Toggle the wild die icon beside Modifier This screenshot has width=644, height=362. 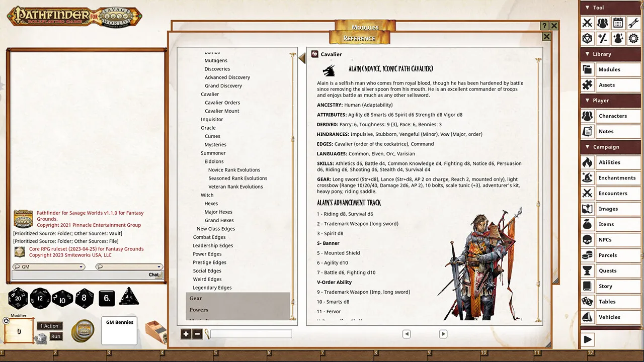click(41, 339)
